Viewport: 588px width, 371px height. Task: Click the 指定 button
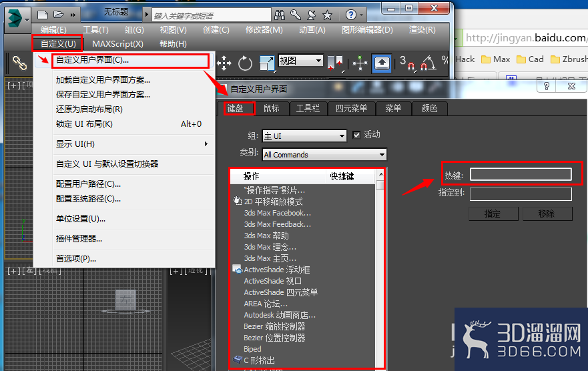click(493, 214)
